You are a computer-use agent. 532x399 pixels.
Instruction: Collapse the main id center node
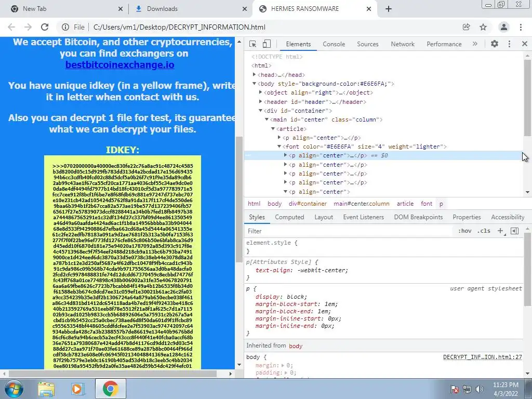click(x=267, y=119)
